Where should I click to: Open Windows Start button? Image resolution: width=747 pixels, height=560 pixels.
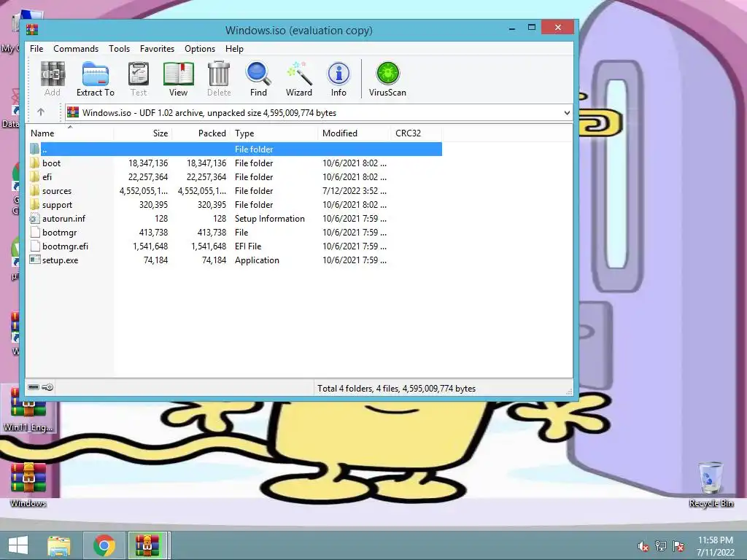point(18,545)
